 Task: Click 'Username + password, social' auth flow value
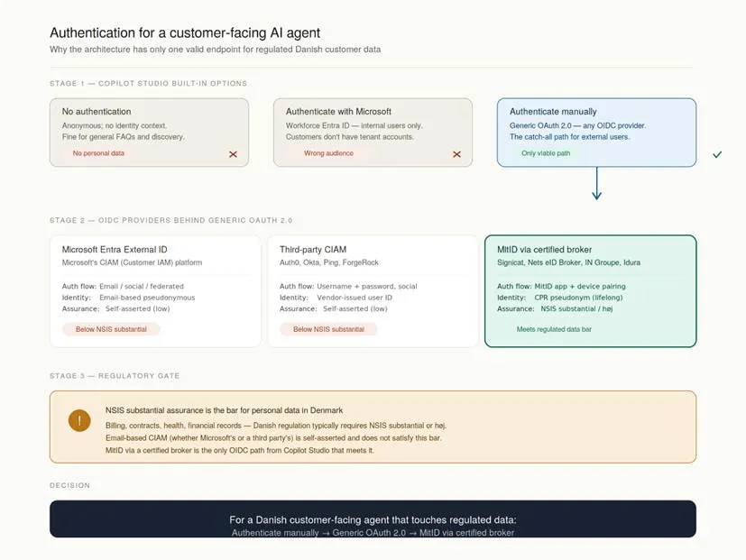click(367, 287)
